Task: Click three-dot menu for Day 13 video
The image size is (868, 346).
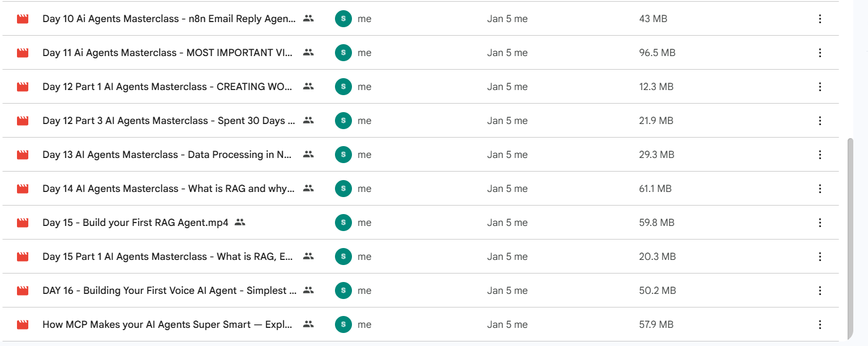Action: 820,155
